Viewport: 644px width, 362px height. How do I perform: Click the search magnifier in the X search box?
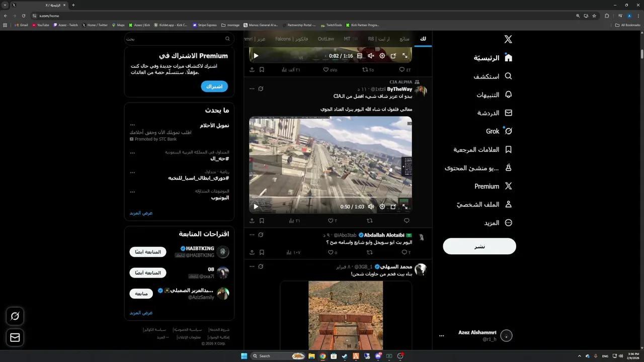[227, 39]
